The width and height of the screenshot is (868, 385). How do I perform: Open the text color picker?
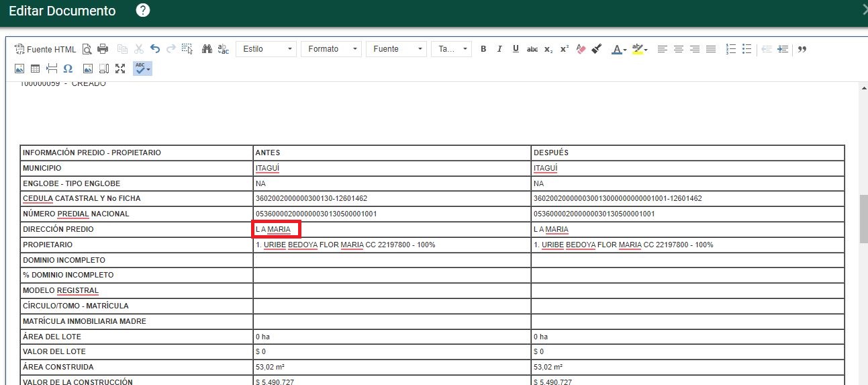click(x=619, y=49)
